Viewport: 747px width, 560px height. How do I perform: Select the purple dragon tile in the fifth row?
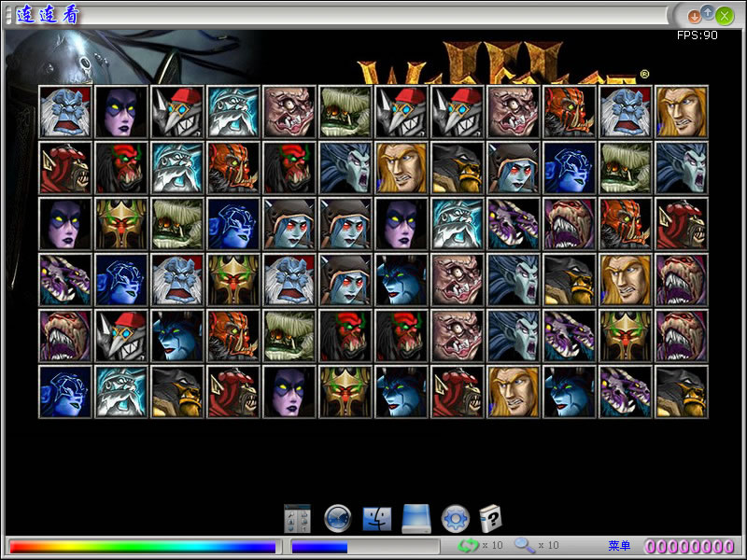[570, 336]
